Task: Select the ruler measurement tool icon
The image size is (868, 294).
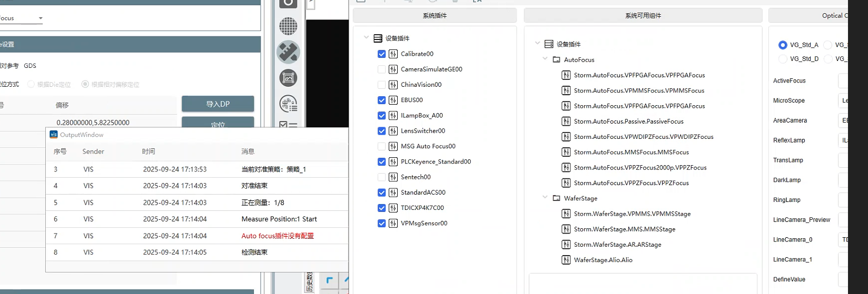Action: [288, 52]
